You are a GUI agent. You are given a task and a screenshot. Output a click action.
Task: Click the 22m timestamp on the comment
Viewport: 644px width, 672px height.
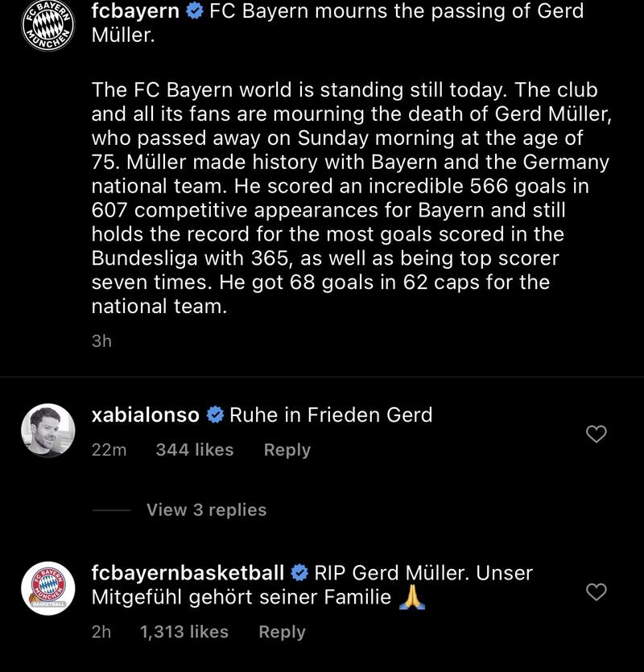coord(109,450)
